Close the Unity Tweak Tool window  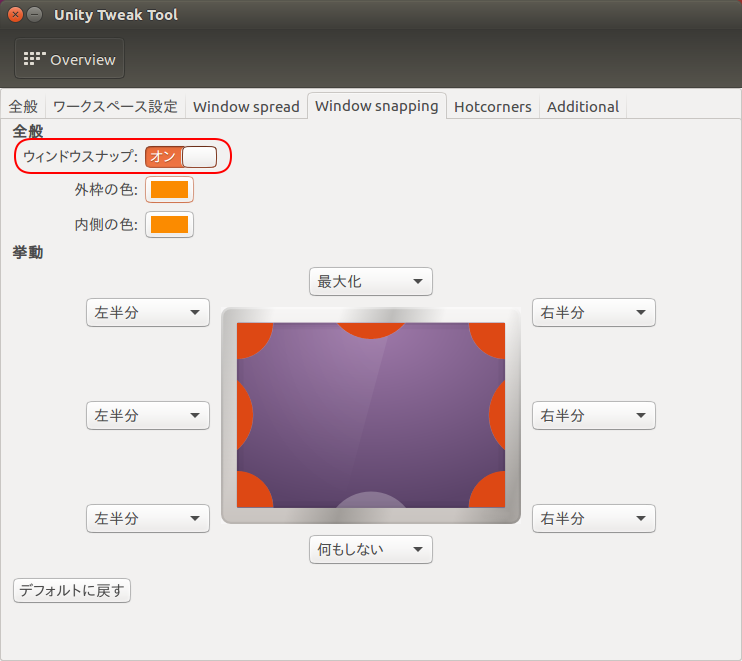pos(15,15)
